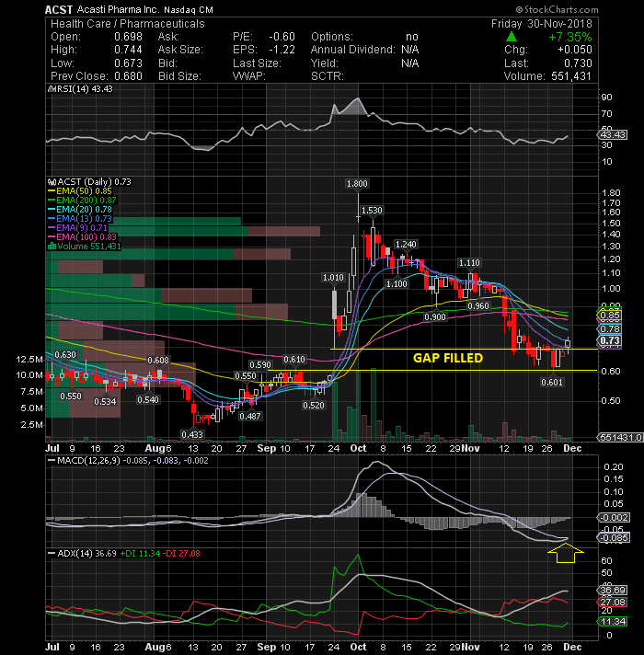The width and height of the screenshot is (644, 655).
Task: Click the Volume 551,431 legend entry
Action: tap(85, 246)
